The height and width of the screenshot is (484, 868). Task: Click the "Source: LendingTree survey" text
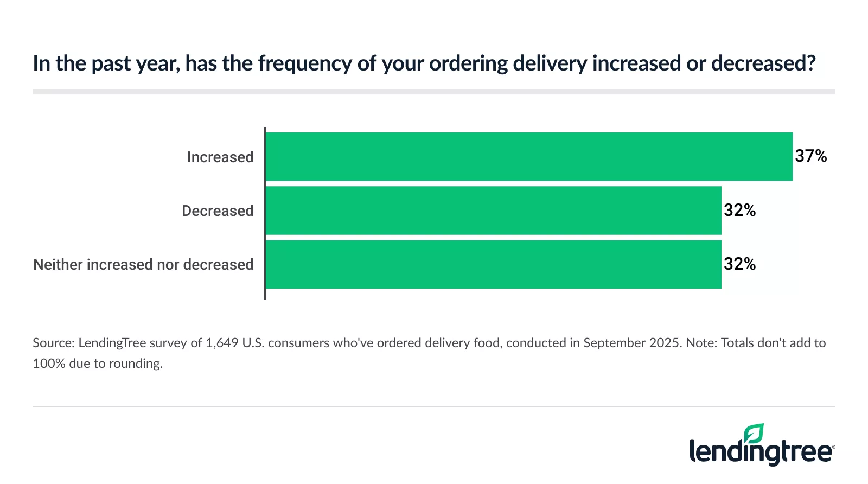coord(117,343)
